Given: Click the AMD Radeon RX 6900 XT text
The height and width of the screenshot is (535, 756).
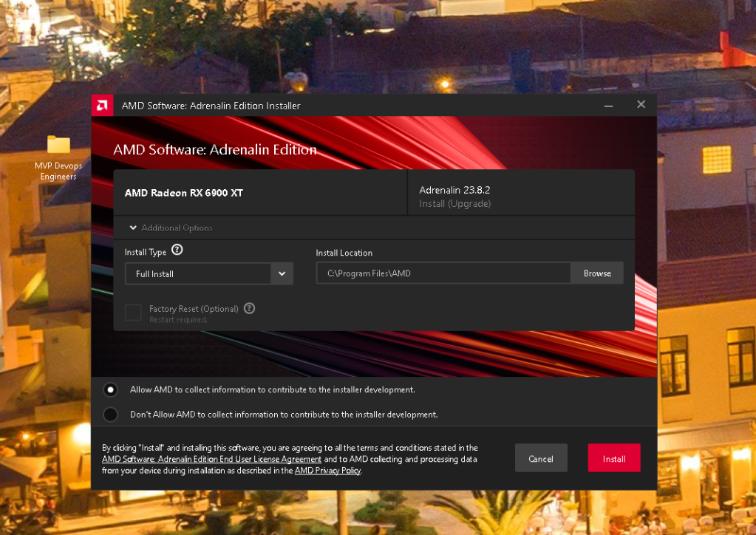Looking at the screenshot, I should coord(184,193).
